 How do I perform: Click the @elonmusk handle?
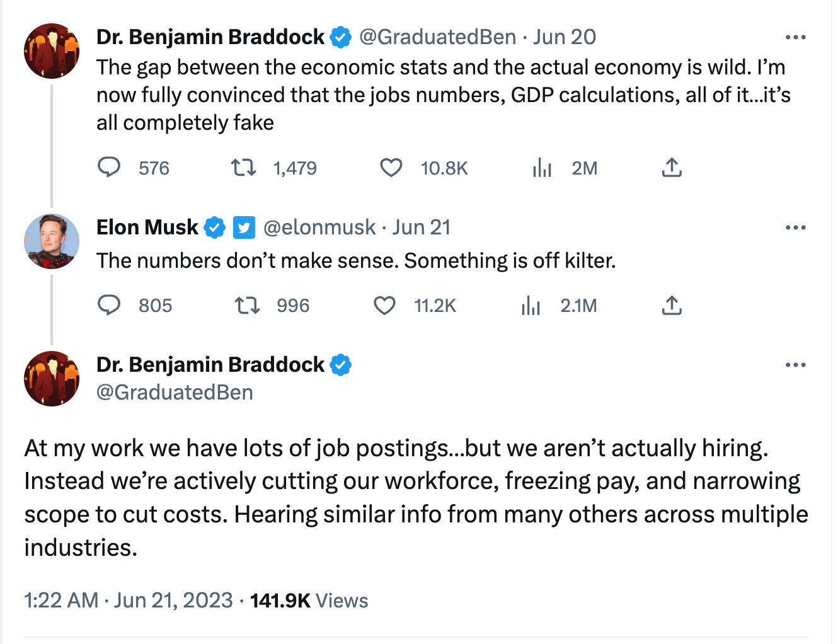pos(319,227)
